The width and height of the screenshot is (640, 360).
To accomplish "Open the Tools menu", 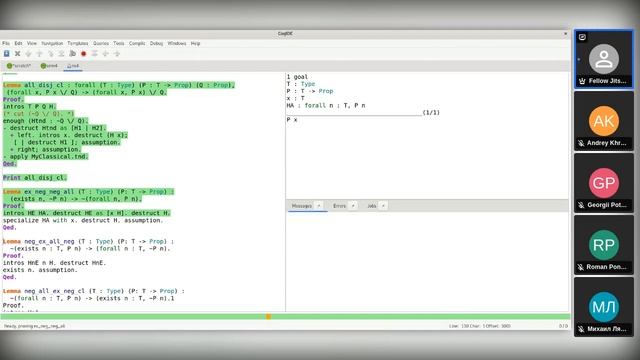I will point(119,43).
